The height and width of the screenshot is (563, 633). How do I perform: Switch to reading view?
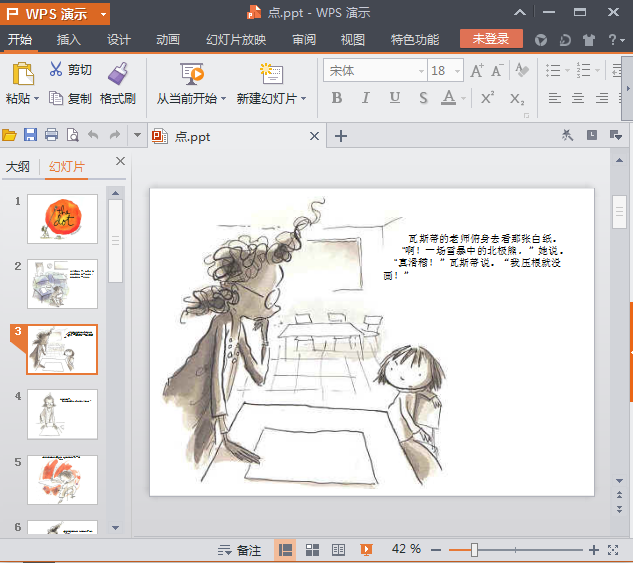point(338,550)
